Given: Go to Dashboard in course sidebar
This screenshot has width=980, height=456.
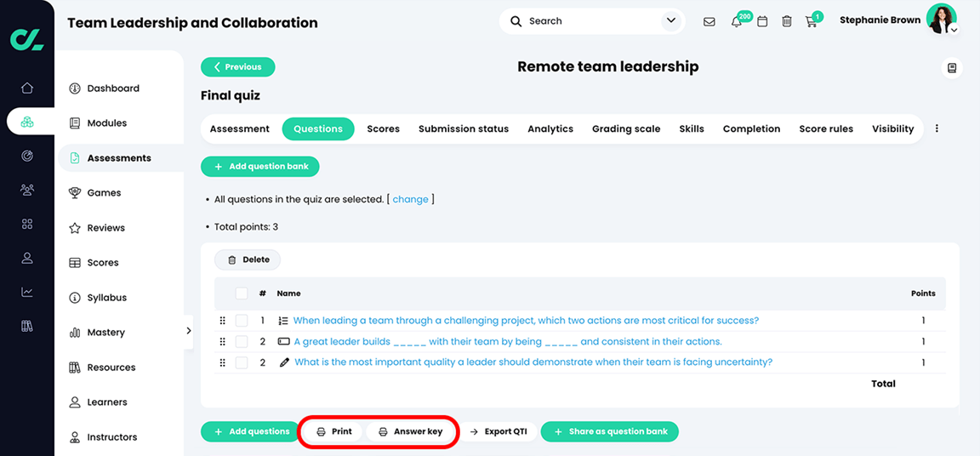Looking at the screenshot, I should click(113, 88).
